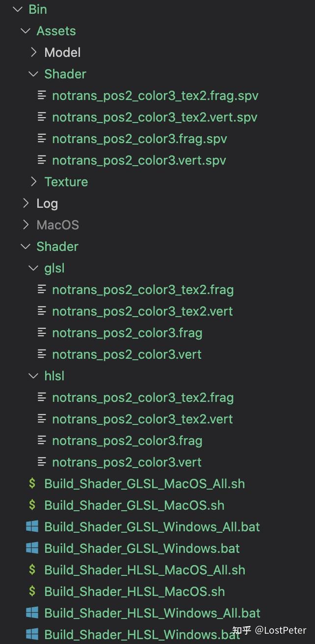Expand the Texture folder
Screen dimensions: 315x644
(33, 181)
